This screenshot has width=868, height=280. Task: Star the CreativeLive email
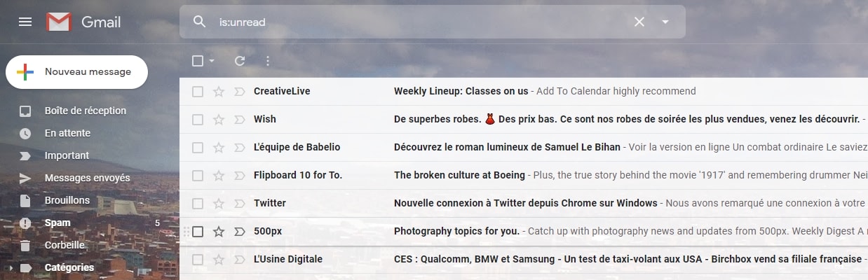point(219,92)
